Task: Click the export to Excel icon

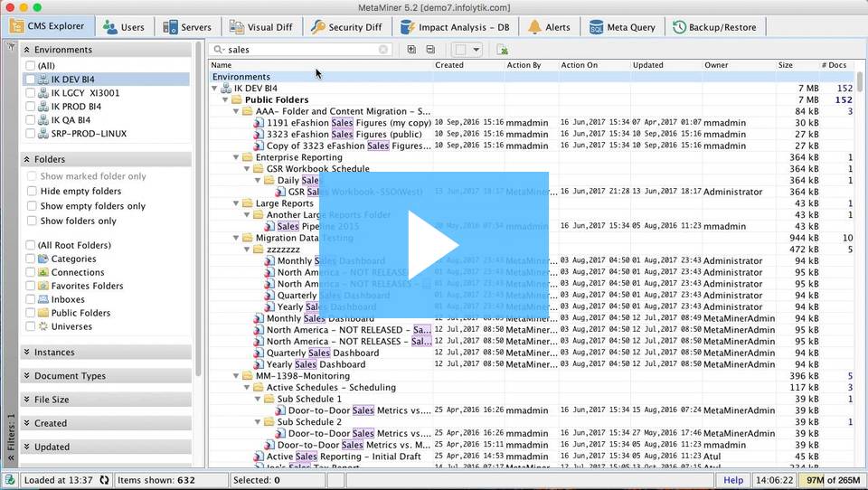Action: point(503,50)
